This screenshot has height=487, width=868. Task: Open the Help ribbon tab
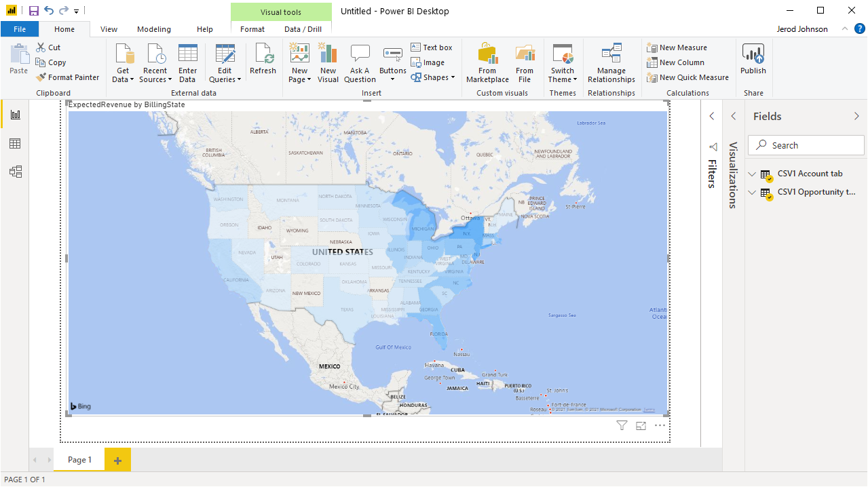205,29
